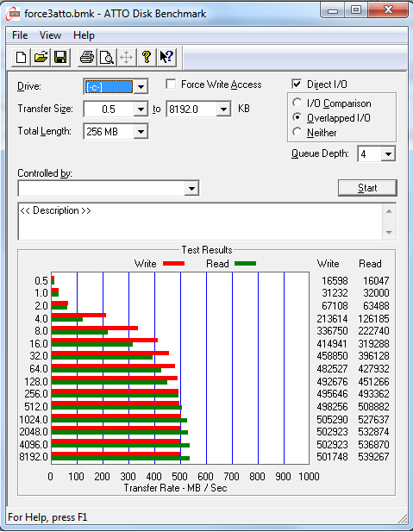413x532 pixels.
Task: Open the Controlled by dropdown
Action: 191,188
